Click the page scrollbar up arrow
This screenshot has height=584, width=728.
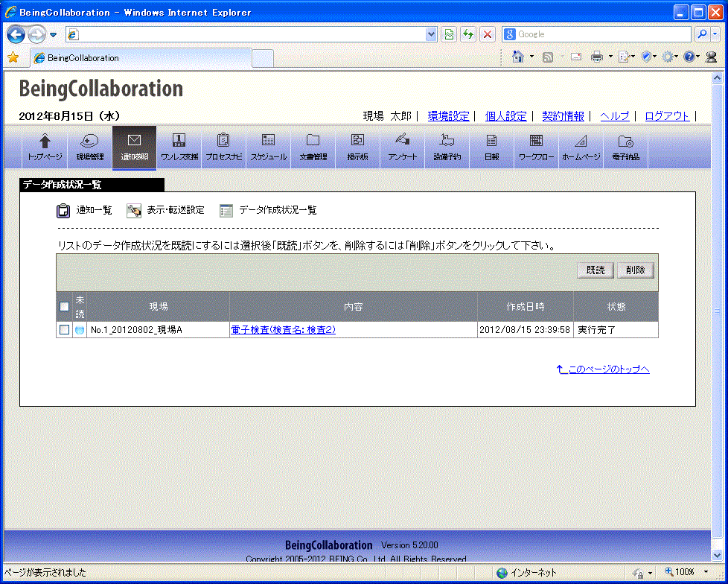(x=718, y=78)
